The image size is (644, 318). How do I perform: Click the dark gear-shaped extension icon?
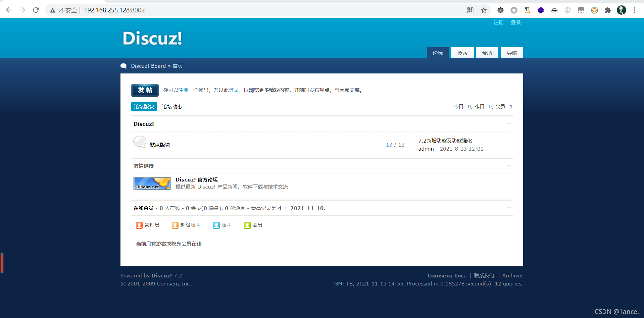click(500, 10)
